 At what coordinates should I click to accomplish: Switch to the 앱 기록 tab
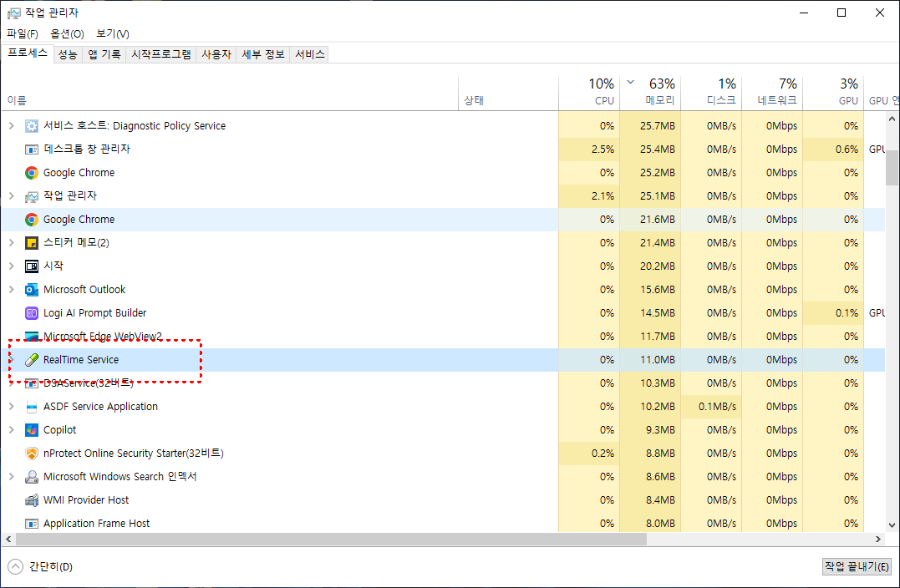[x=104, y=54]
